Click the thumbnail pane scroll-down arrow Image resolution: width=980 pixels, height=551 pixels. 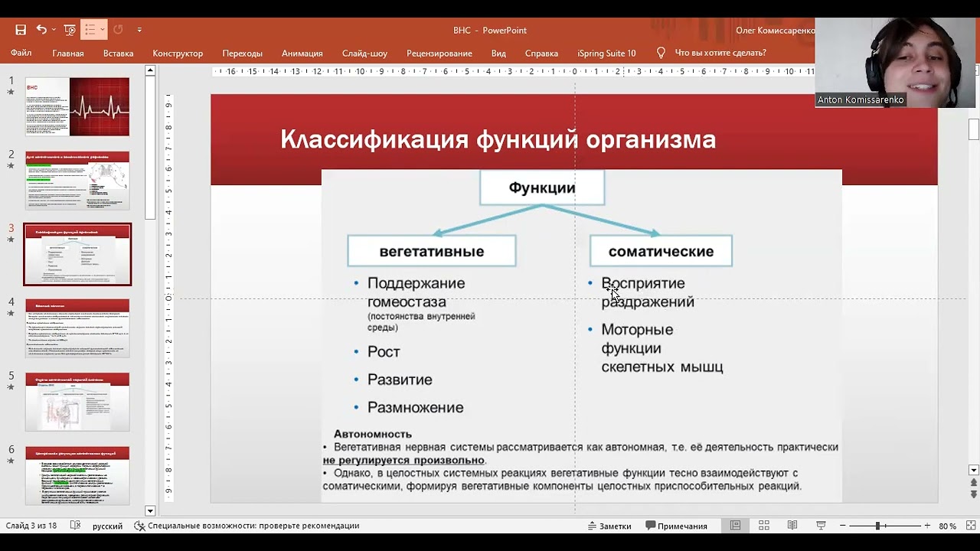pos(150,510)
